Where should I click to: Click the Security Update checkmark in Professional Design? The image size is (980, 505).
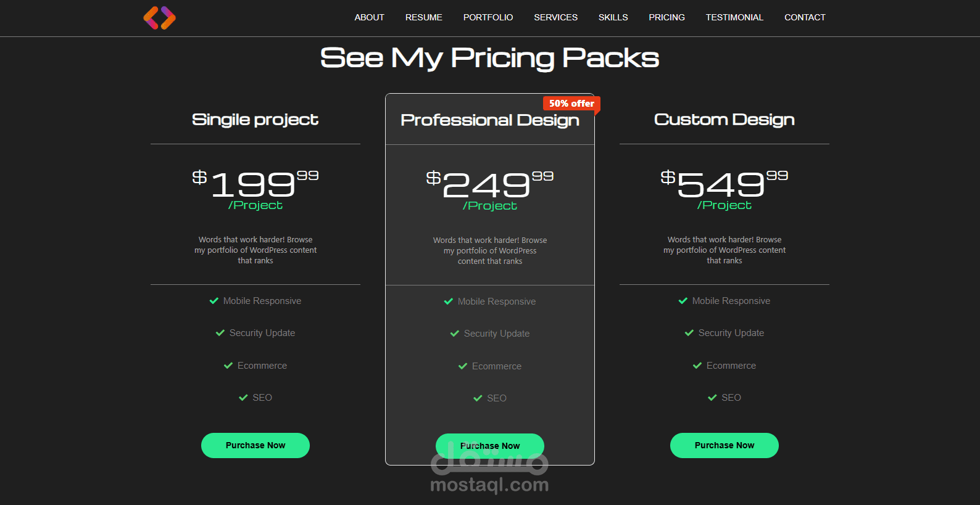(x=455, y=334)
